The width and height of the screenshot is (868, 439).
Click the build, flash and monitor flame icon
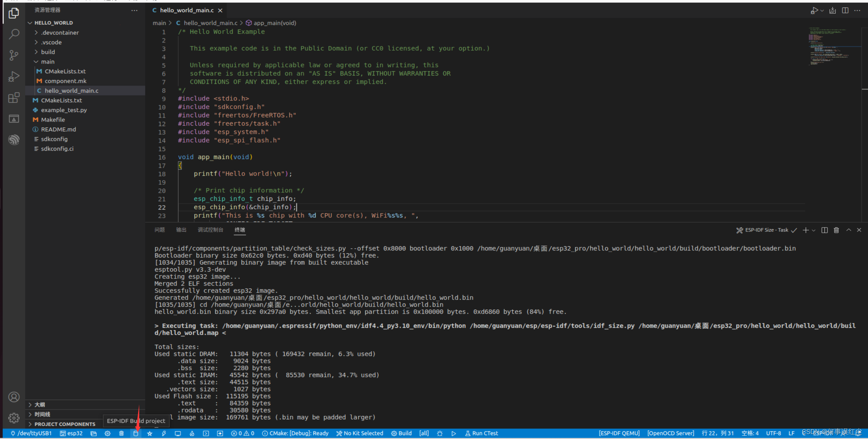click(192, 433)
